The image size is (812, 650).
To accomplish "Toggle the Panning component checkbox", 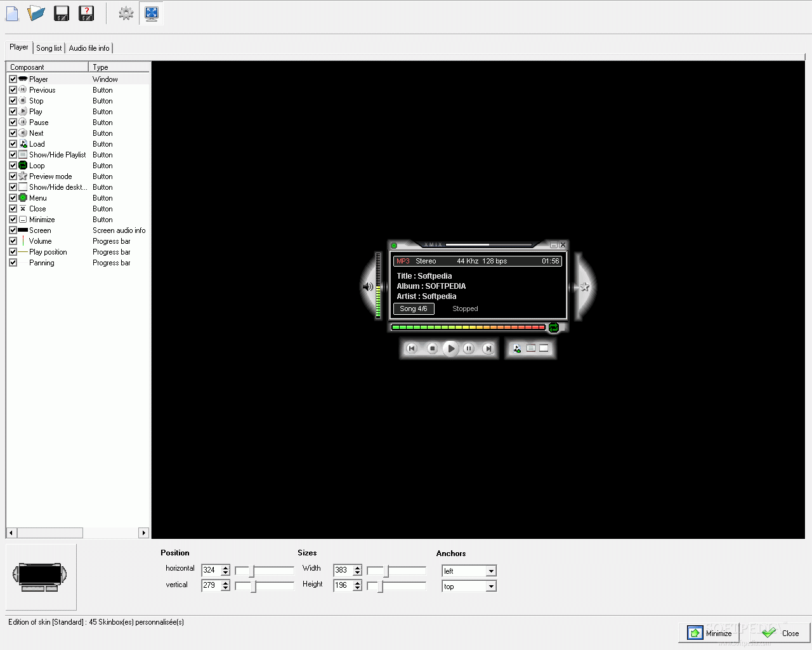I will click(13, 263).
